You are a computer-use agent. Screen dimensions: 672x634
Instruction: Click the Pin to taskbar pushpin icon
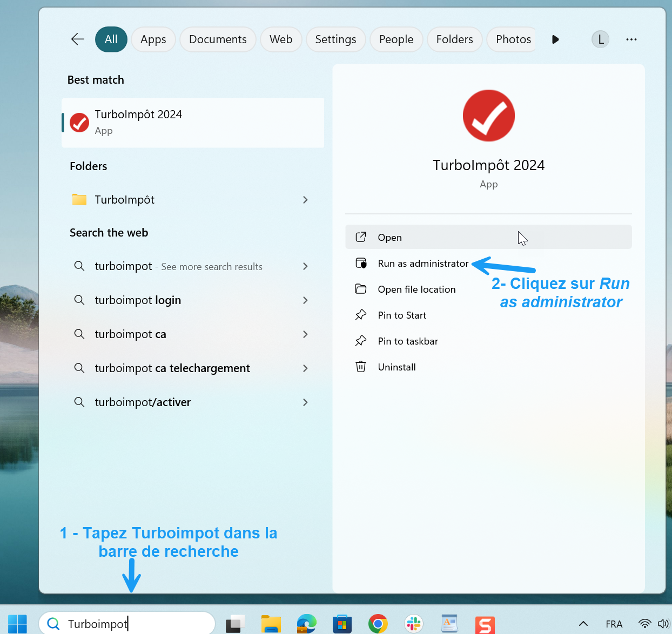click(361, 341)
